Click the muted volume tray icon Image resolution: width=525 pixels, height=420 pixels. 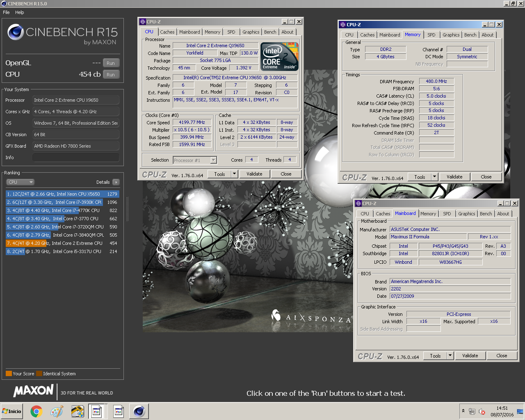pyautogui.click(x=482, y=411)
